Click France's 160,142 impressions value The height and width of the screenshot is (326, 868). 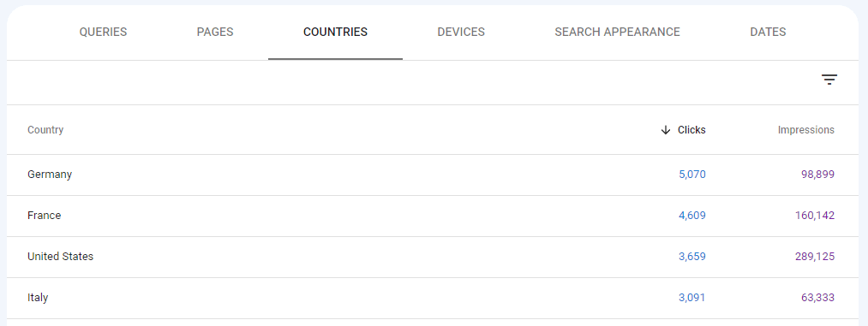point(814,216)
